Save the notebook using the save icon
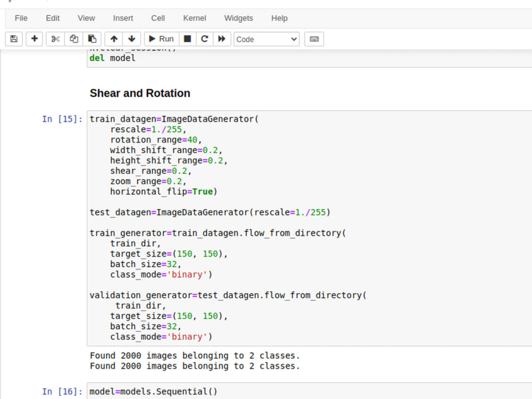The image size is (532, 399). 13,38
